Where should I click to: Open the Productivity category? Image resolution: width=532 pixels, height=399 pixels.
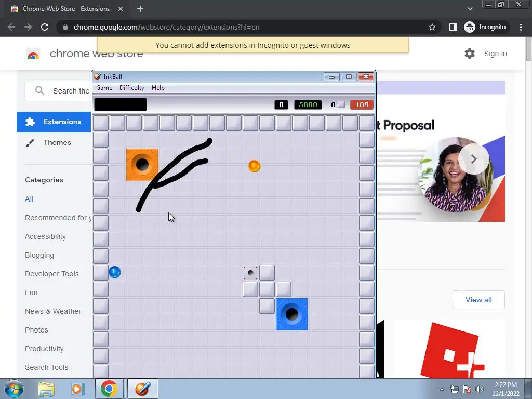[x=45, y=349]
